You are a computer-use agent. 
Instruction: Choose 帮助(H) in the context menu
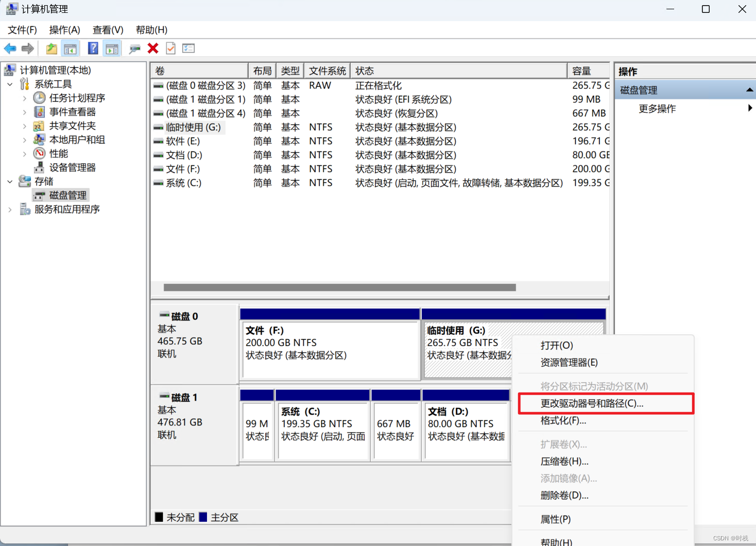click(603, 541)
